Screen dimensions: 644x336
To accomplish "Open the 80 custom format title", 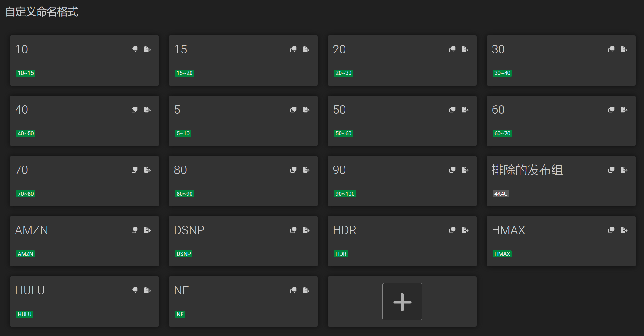I will click(180, 170).
